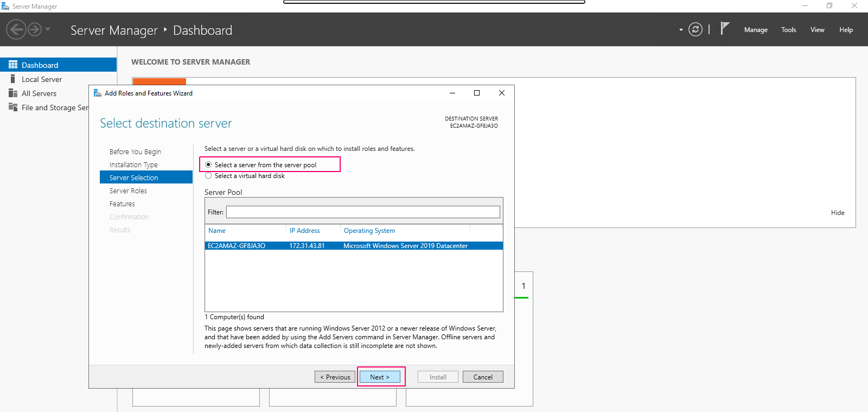The width and height of the screenshot is (868, 412).
Task: Click the forward navigation arrow in Server Manager
Action: point(35,29)
